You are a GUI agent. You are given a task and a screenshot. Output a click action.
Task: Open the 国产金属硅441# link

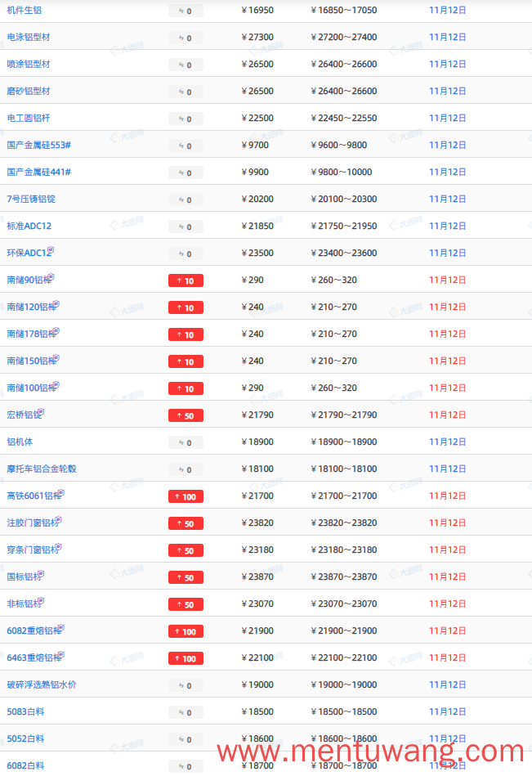coord(38,172)
